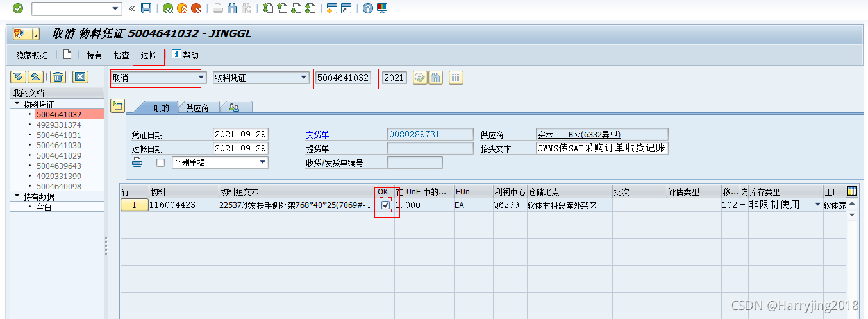Click the 过帐日期 date field
868x319 pixels.
pyautogui.click(x=240, y=148)
